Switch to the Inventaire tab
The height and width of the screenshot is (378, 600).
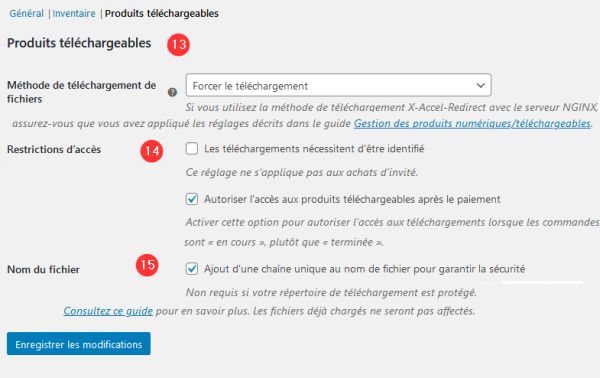point(74,13)
